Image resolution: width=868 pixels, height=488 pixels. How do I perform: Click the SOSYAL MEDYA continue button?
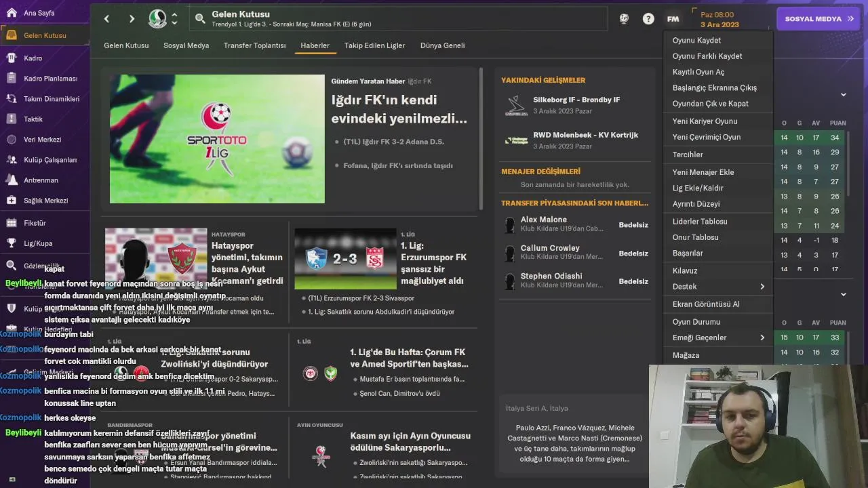pos(818,19)
